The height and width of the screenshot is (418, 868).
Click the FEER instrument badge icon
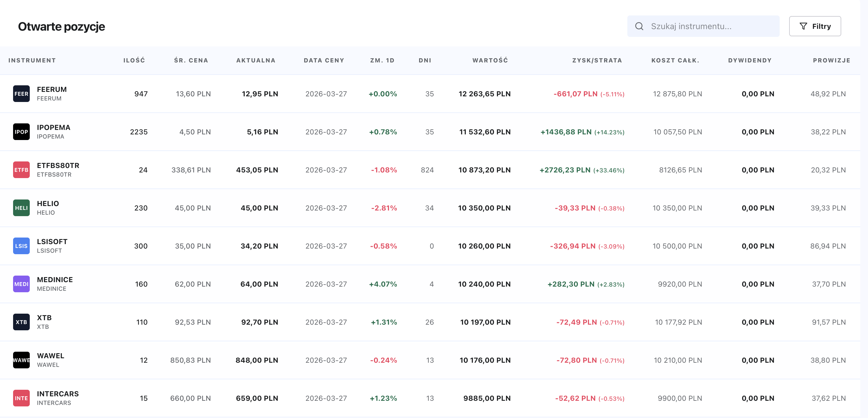(21, 94)
